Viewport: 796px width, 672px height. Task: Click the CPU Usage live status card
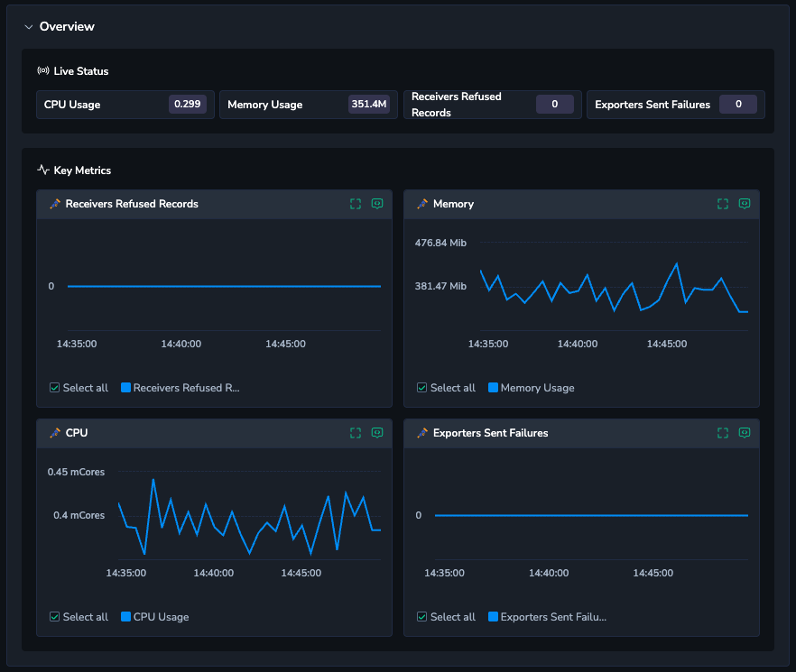pos(125,105)
